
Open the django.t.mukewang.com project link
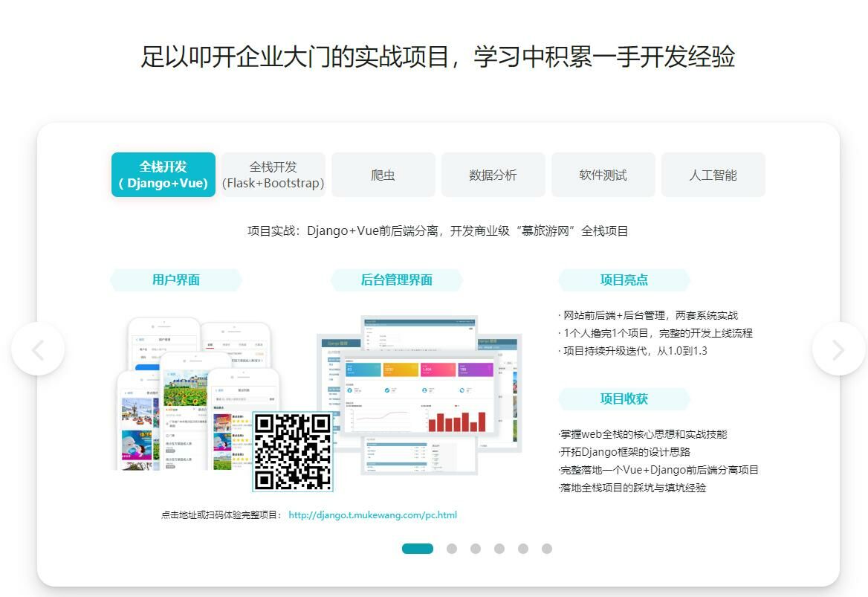tap(372, 514)
